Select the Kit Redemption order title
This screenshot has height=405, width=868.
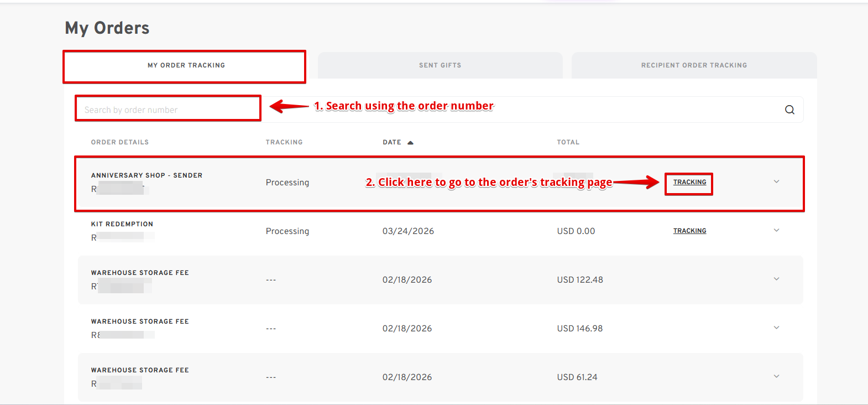coord(122,224)
